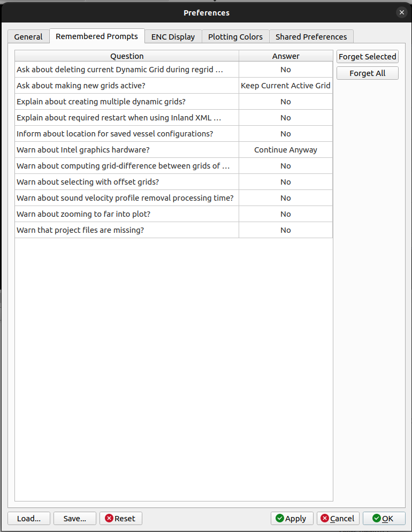Close the Preferences dialog window

pos(402,12)
